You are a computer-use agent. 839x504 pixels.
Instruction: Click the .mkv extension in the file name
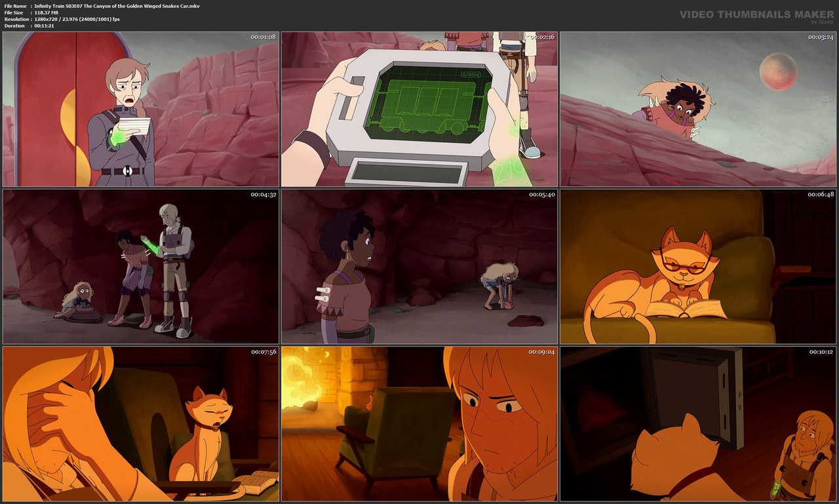[x=196, y=6]
